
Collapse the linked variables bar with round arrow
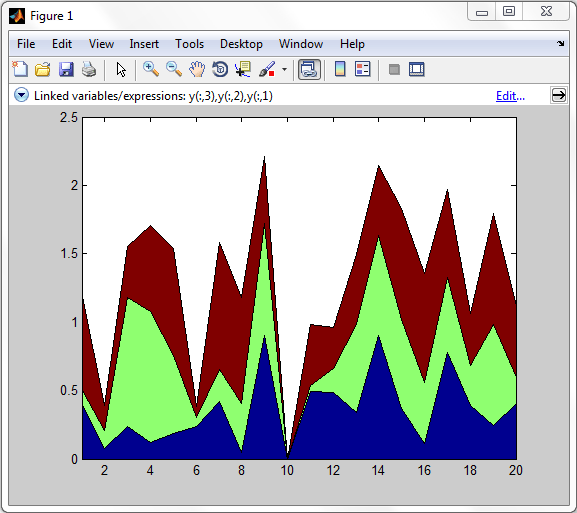pyautogui.click(x=21, y=96)
